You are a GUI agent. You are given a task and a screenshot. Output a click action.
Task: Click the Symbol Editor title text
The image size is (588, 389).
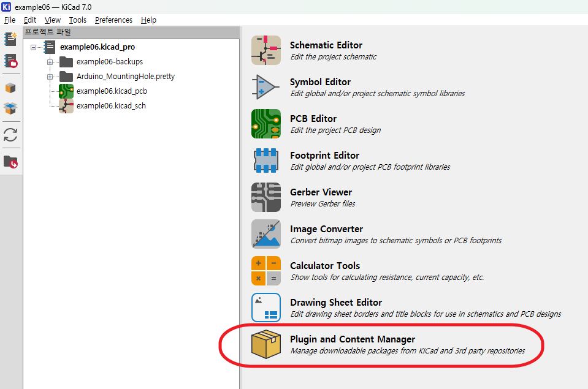pos(320,81)
